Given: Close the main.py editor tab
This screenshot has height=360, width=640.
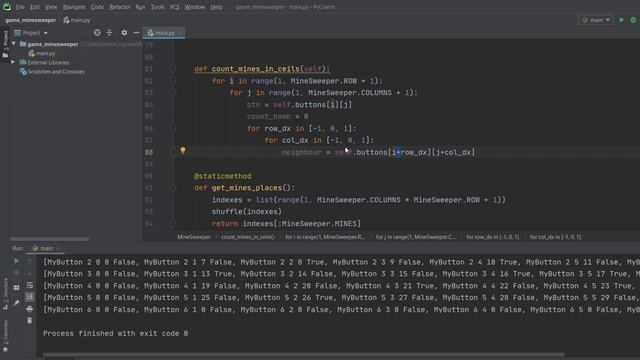Looking at the screenshot, I should [180, 33].
